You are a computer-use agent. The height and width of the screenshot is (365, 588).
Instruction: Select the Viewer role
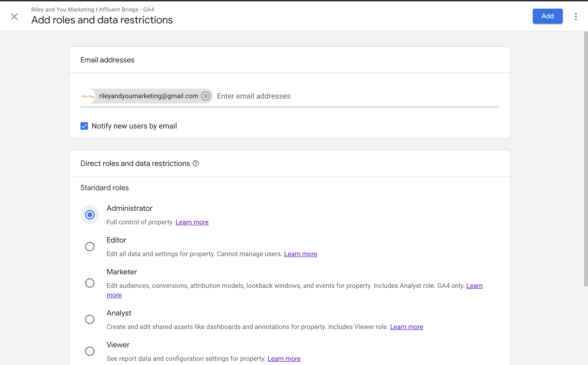(x=90, y=351)
